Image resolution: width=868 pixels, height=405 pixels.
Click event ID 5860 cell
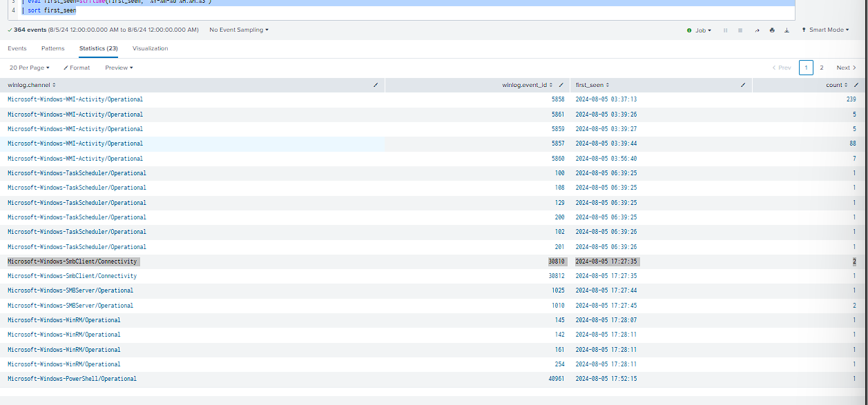(x=558, y=159)
